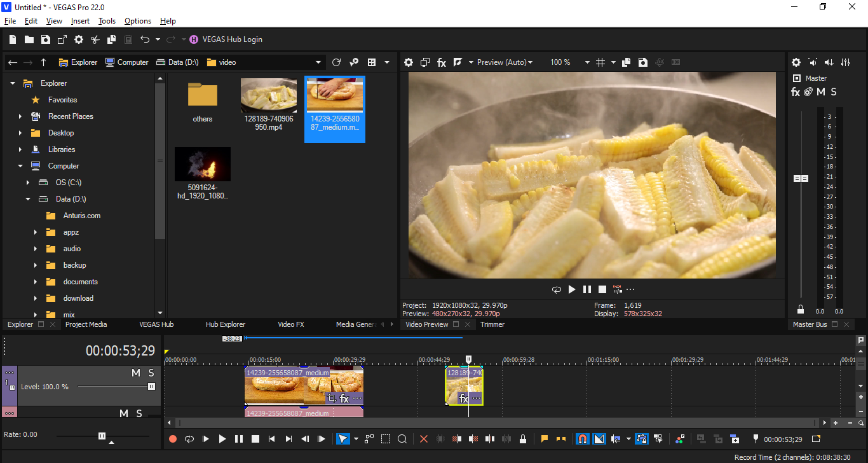
Task: Copy a preview snapshot to clipboard
Action: (625, 62)
